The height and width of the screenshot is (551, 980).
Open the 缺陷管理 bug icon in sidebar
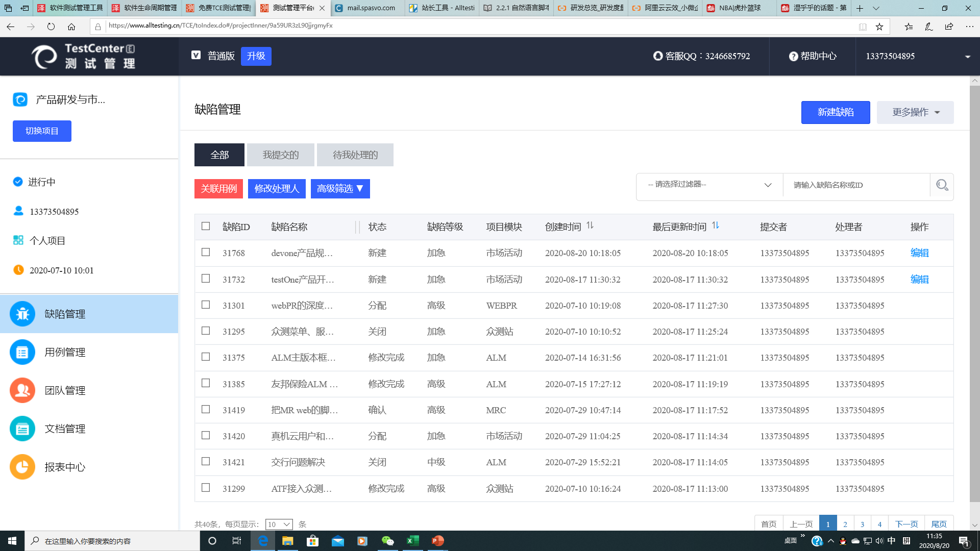(x=22, y=314)
